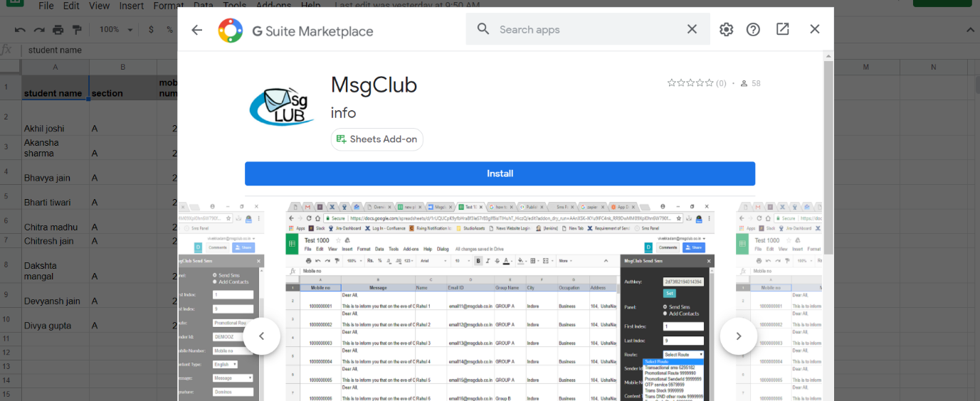Viewport: 980px width, 401px height.
Task: Show previous screenshot in carousel
Action: (x=261, y=336)
